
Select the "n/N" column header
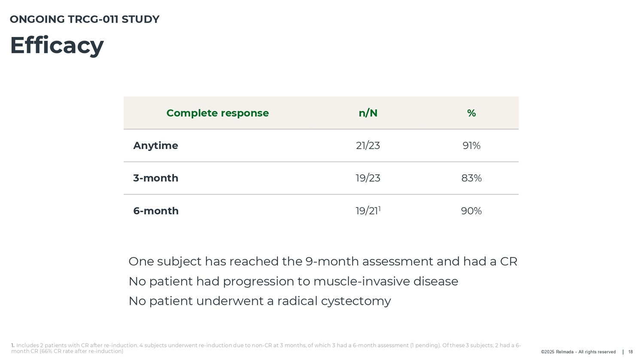[368, 113]
